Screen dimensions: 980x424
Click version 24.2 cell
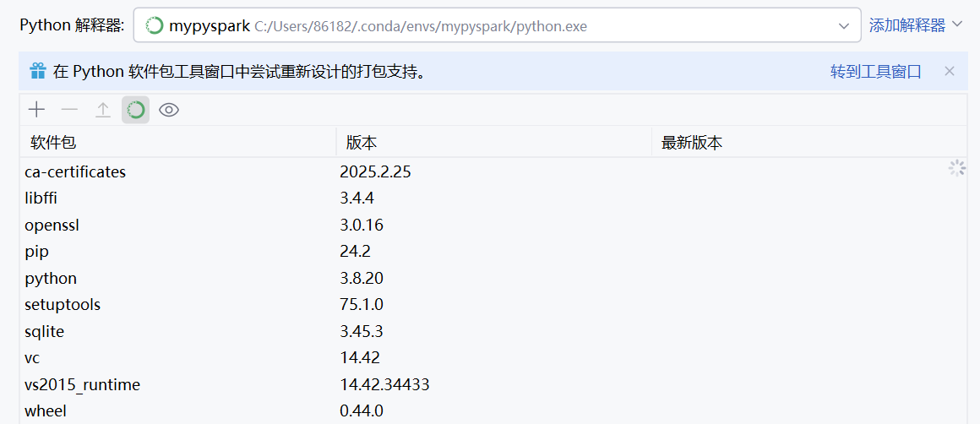coord(355,252)
